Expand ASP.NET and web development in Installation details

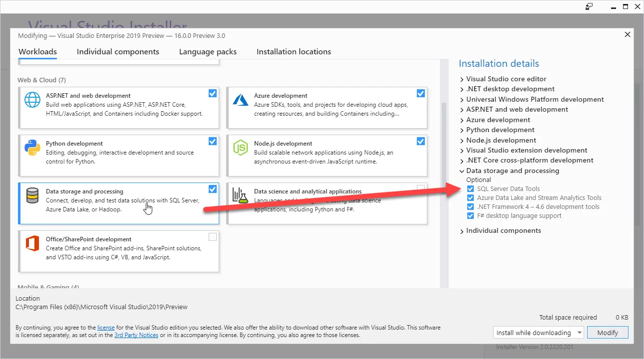click(462, 110)
